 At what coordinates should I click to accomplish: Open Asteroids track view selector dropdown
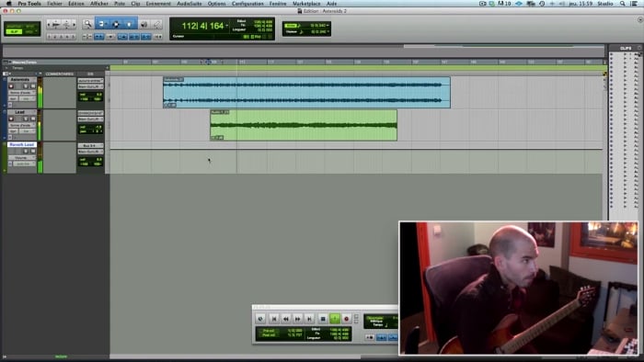point(22,92)
